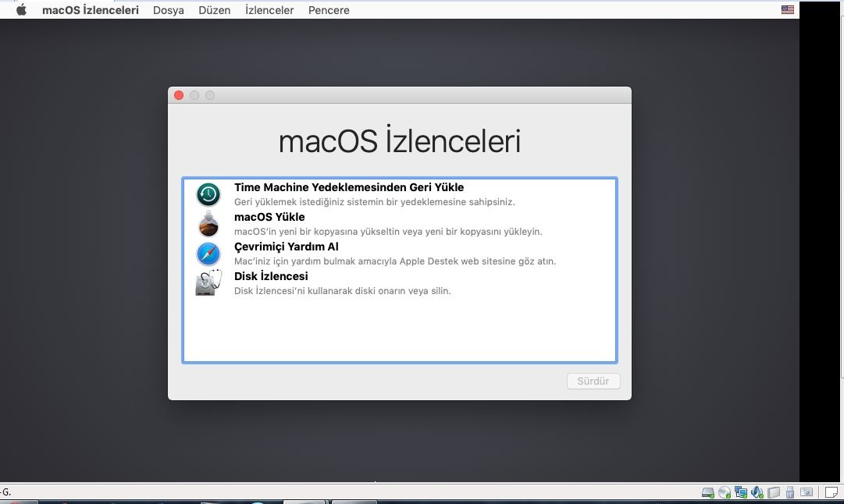Open the message log note icon
The height and width of the screenshot is (504, 844).
[832, 492]
